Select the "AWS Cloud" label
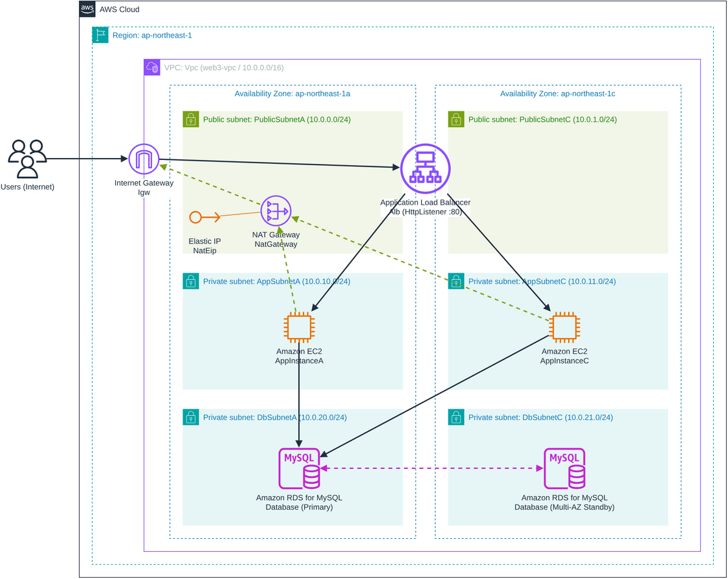The image size is (728, 579). (119, 9)
